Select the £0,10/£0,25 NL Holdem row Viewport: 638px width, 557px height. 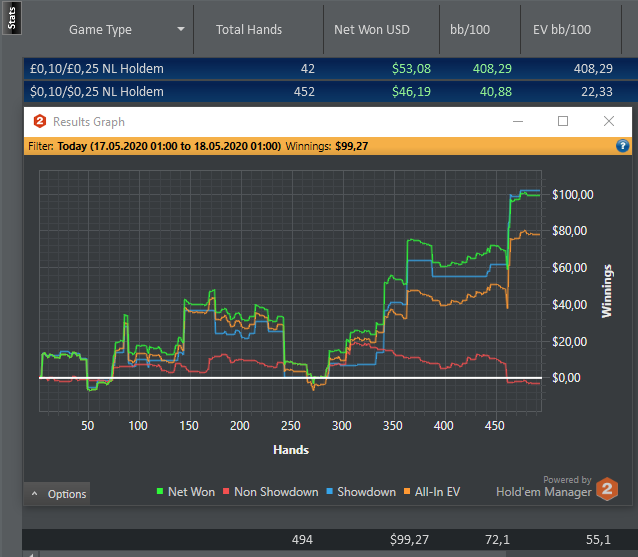330,69
